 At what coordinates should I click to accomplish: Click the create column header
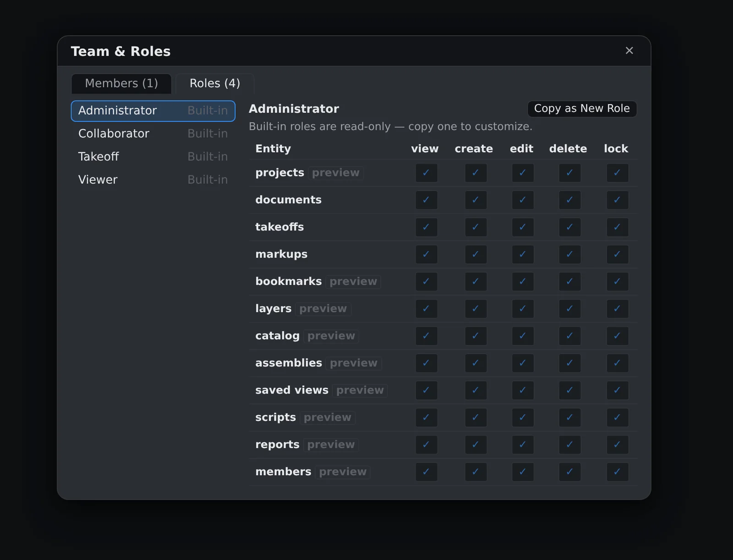coord(474,149)
